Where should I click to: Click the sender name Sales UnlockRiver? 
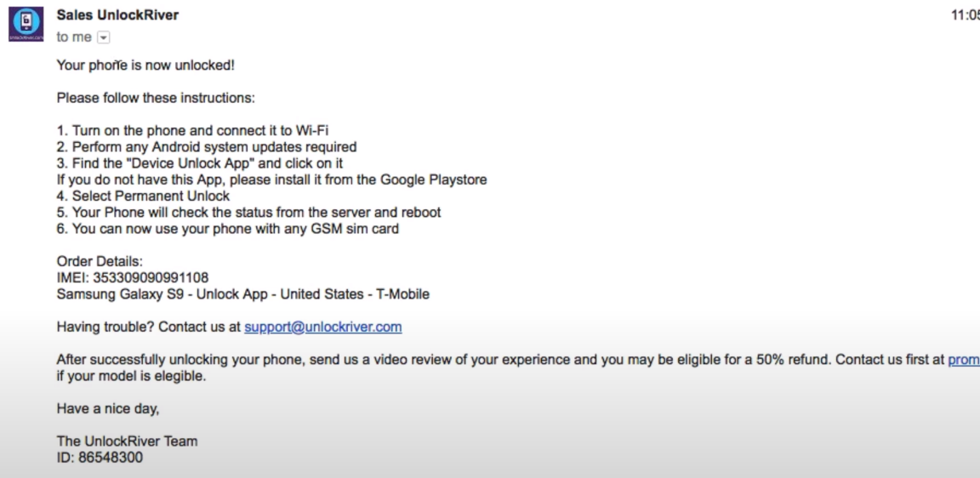pyautogui.click(x=117, y=15)
